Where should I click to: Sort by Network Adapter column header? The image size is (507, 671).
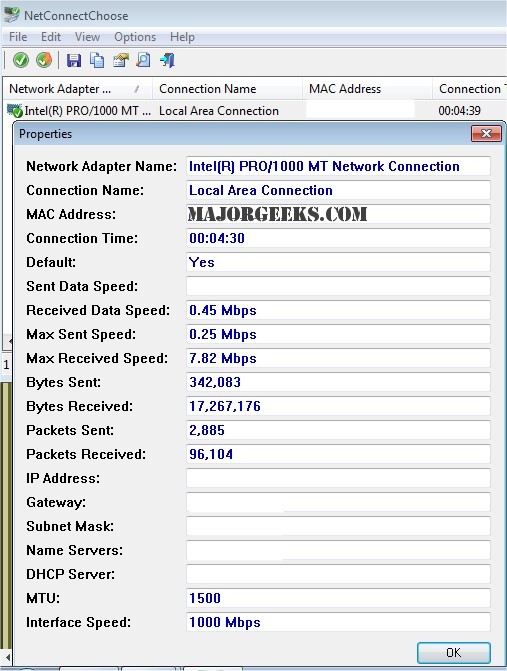[x=77, y=89]
